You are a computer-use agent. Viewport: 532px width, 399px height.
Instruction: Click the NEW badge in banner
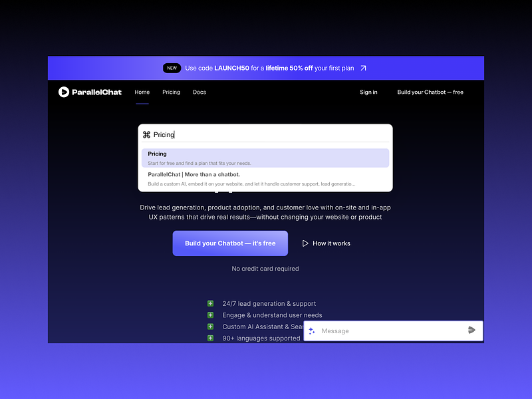172,68
